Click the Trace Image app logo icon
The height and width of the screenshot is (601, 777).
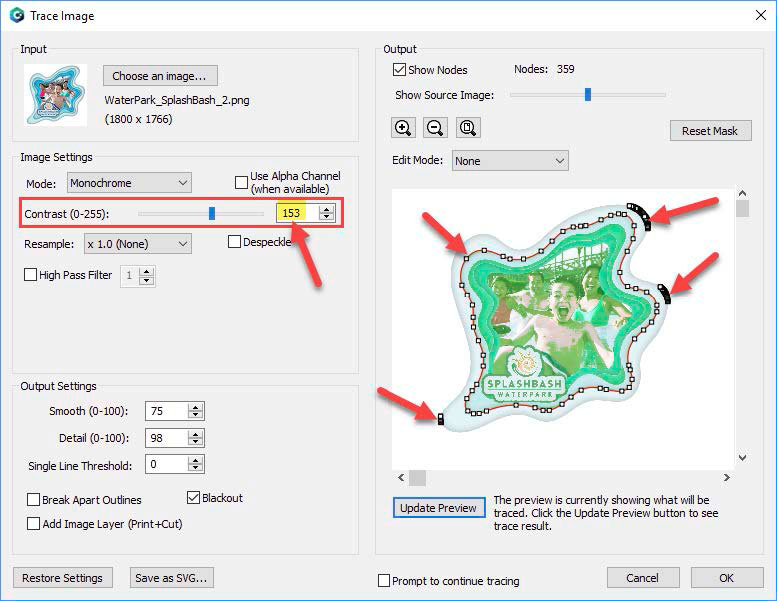17,15
